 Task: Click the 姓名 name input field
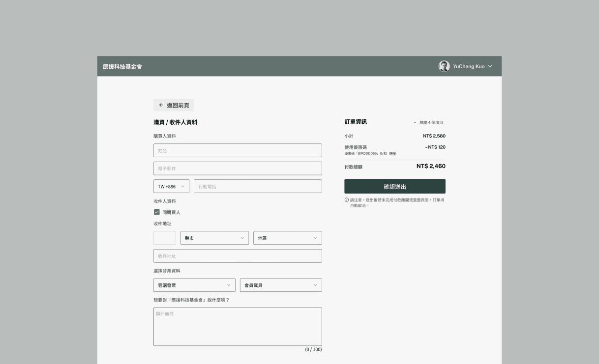click(238, 150)
